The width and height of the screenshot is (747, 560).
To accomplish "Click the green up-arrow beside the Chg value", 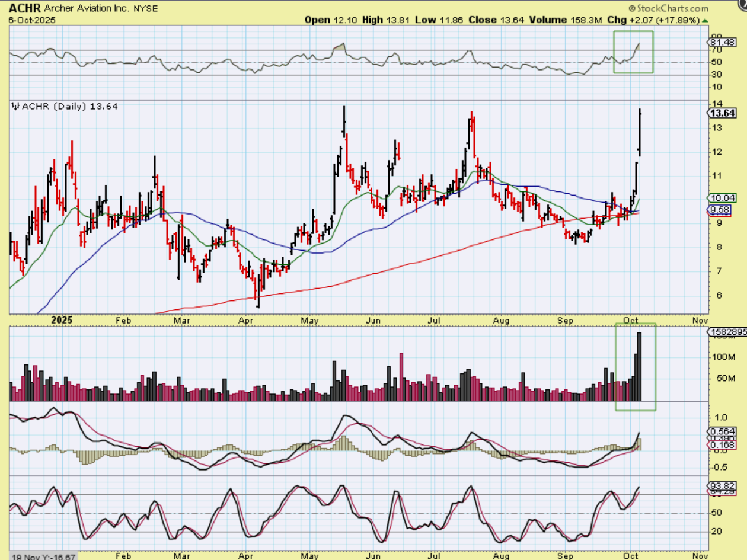I will [x=705, y=20].
